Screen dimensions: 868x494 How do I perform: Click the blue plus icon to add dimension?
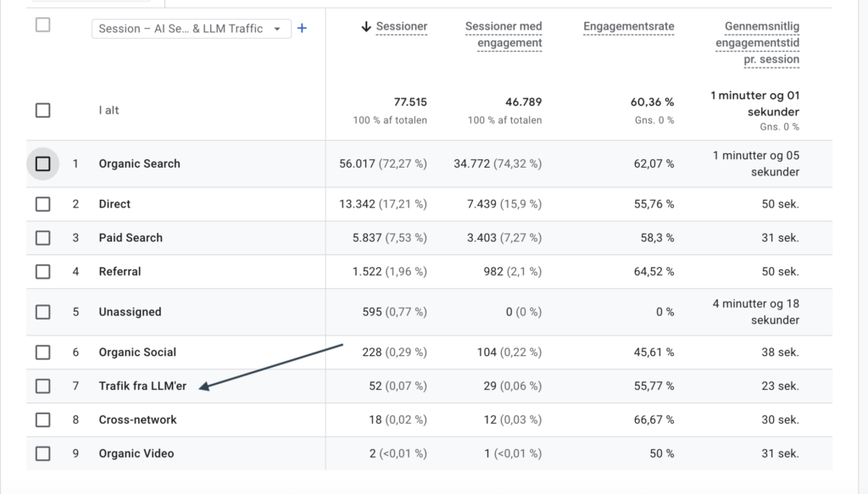click(302, 28)
